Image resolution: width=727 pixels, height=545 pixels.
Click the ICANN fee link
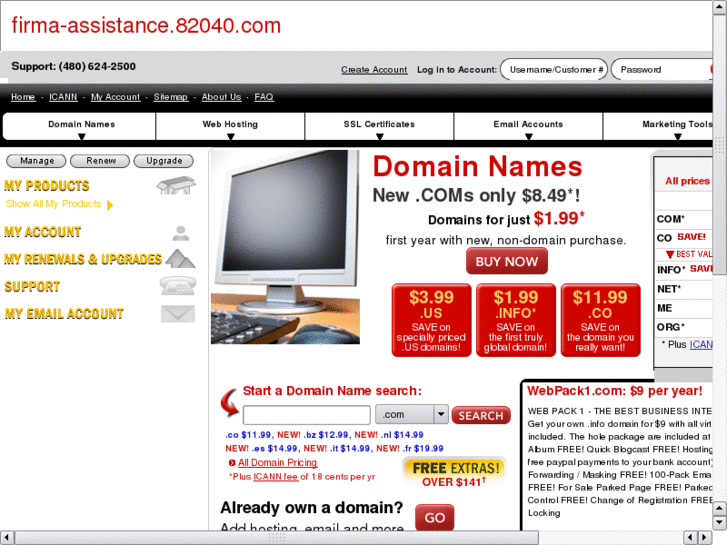coord(275,477)
